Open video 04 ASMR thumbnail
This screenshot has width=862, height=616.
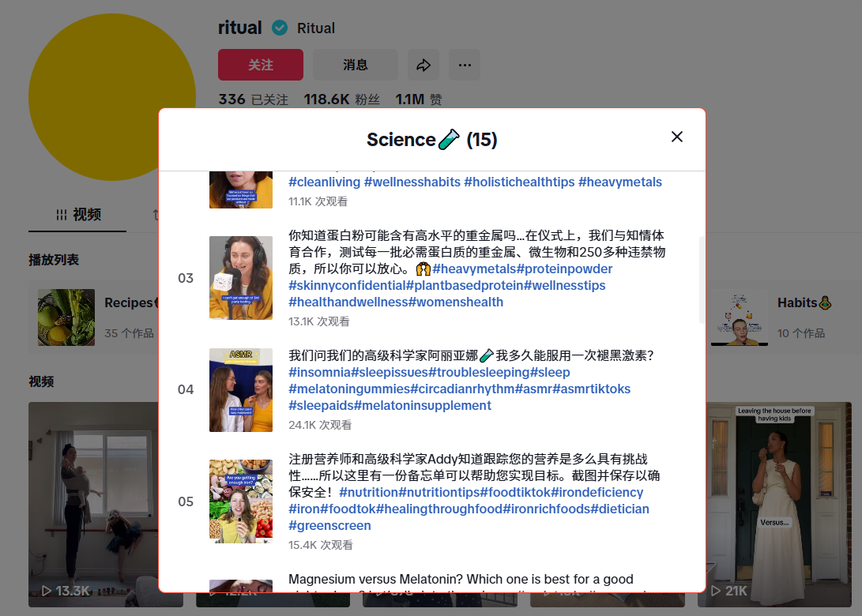[241, 389]
